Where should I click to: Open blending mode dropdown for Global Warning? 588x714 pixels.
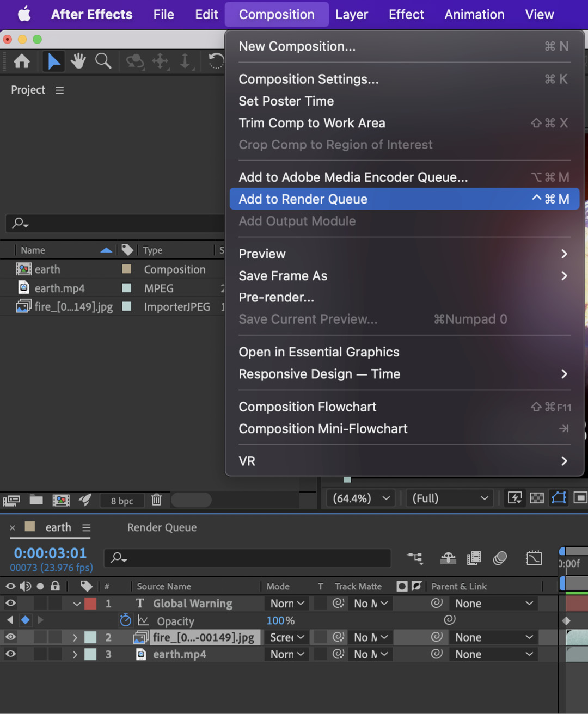point(287,604)
